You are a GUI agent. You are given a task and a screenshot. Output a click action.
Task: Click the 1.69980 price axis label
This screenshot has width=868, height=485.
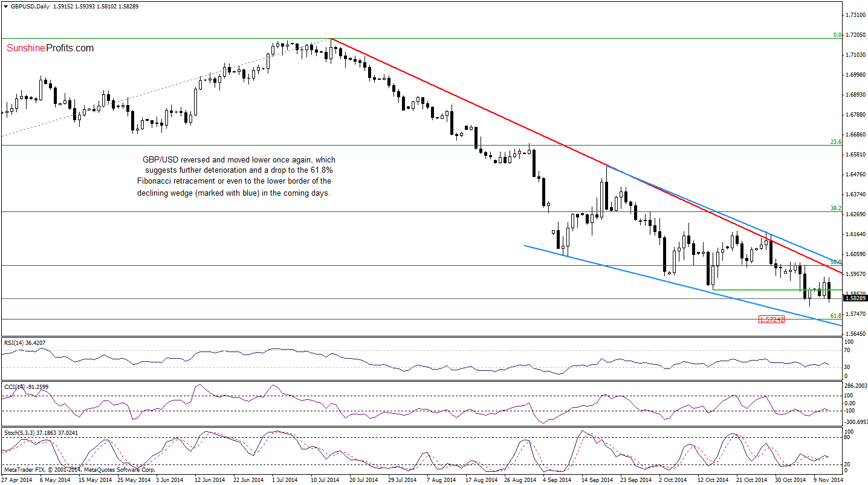(x=857, y=75)
